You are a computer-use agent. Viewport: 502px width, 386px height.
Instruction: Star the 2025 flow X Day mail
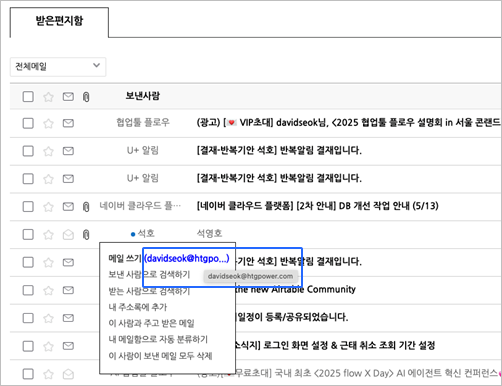tap(48, 374)
